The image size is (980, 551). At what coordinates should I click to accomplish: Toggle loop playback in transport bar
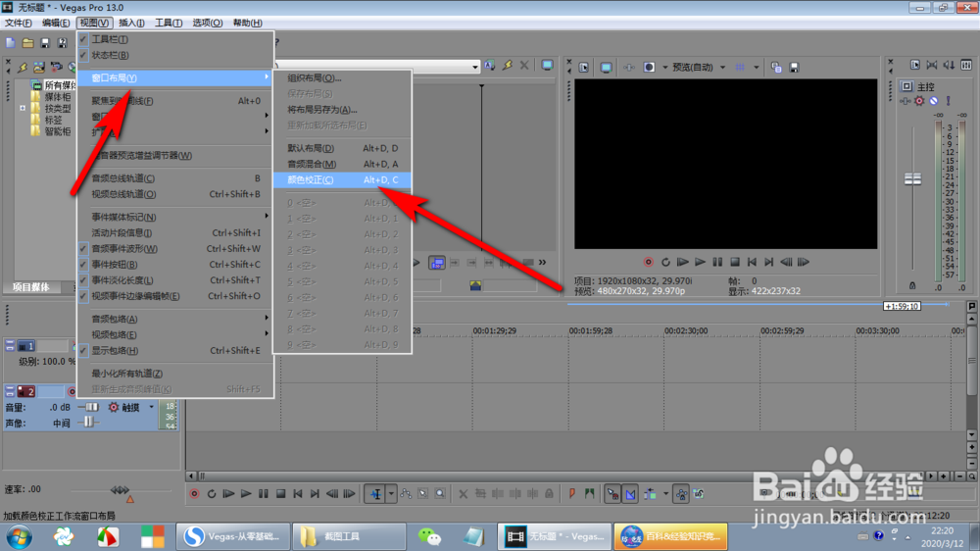coord(212,494)
